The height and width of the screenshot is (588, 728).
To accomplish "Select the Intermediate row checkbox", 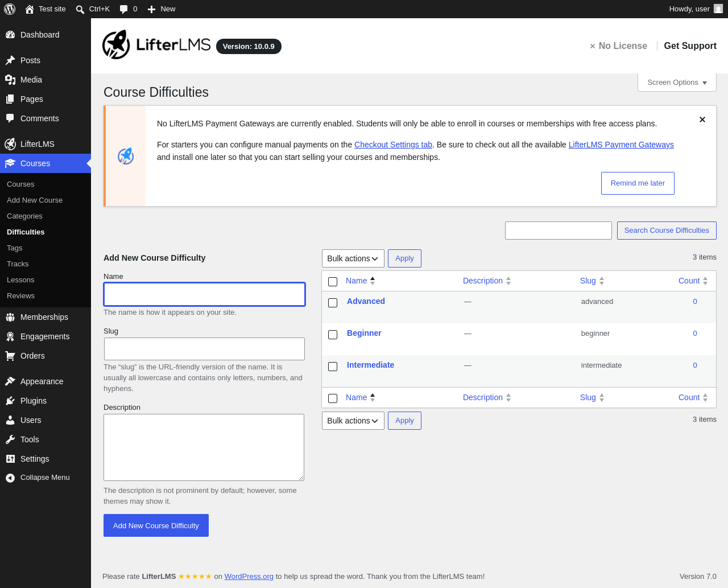I will tap(333, 366).
